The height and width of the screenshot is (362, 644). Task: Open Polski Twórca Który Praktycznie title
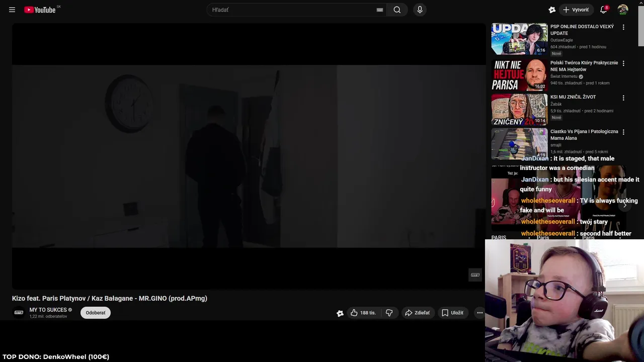tap(584, 66)
